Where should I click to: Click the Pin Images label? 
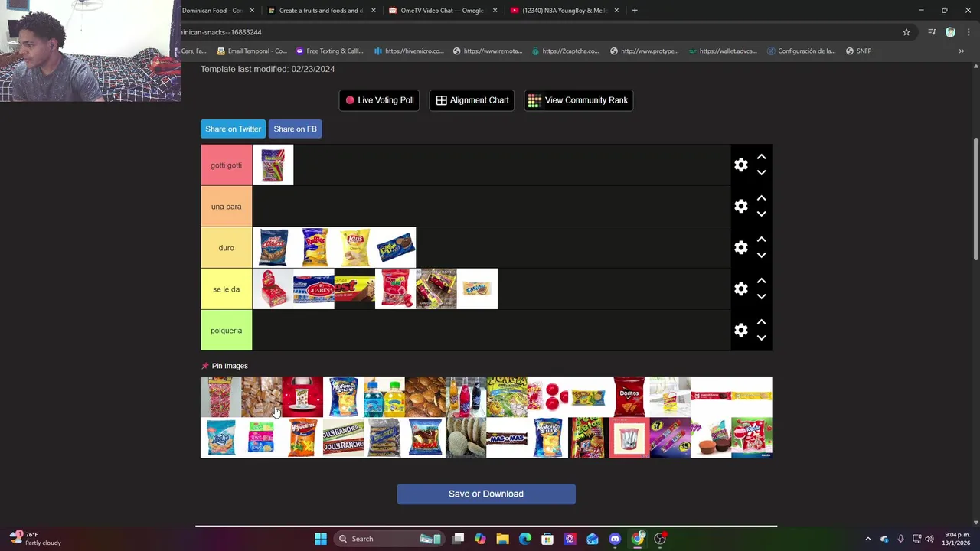(230, 366)
